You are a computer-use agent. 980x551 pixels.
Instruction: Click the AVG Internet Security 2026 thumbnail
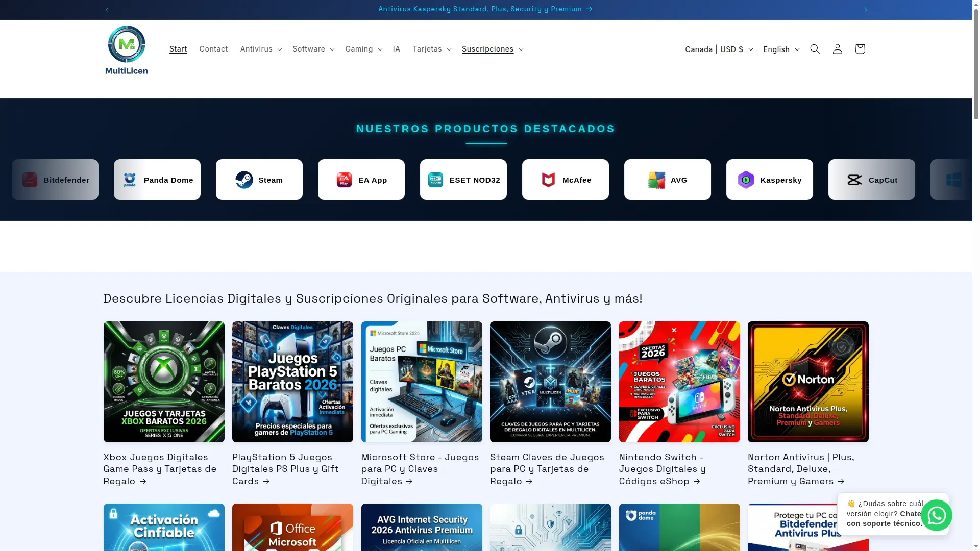pyautogui.click(x=422, y=527)
